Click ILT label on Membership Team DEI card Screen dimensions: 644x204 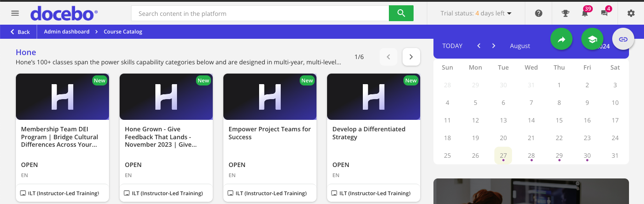click(x=64, y=193)
